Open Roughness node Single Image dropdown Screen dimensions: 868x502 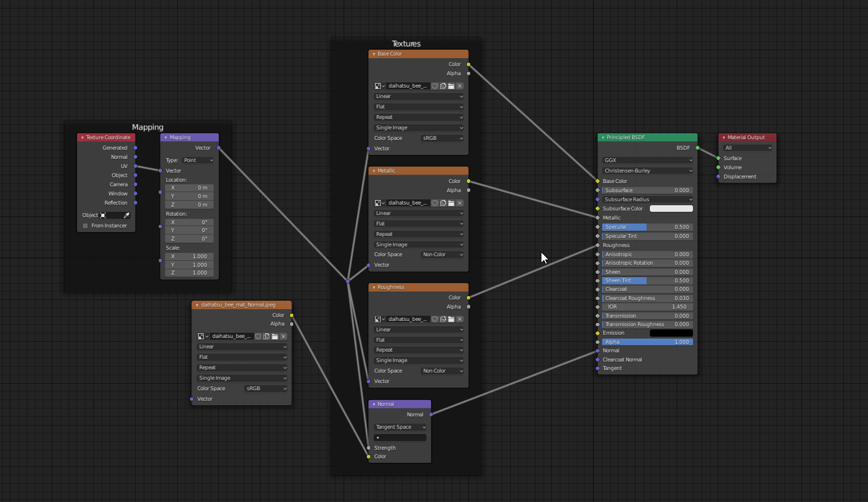(419, 360)
